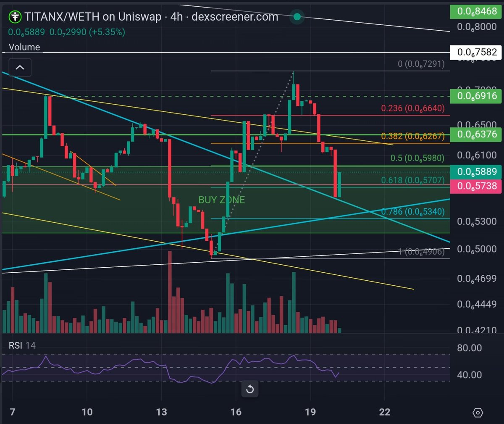Screen dimensions: 504x424
Task: Select the RSI 14 indicator label
Action: click(22, 345)
